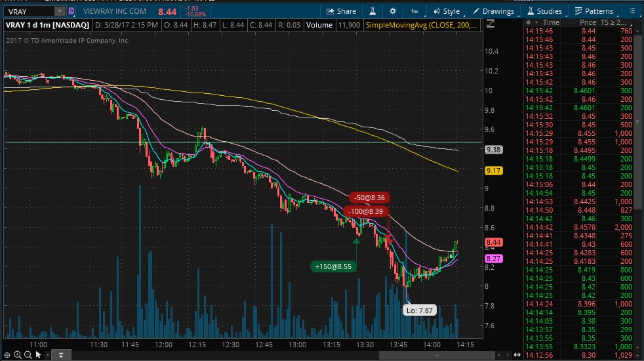The height and width of the screenshot is (361, 644).
Task: Select the crosshair pan tool icon
Action: [7, 355]
